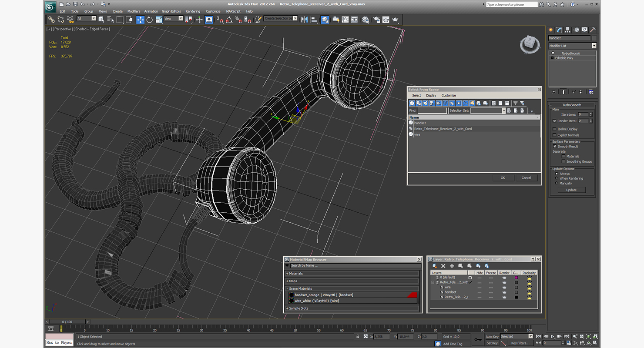Image resolution: width=644 pixels, height=348 pixels.
Task: Open the Select by Name dialog
Action: tap(110, 20)
